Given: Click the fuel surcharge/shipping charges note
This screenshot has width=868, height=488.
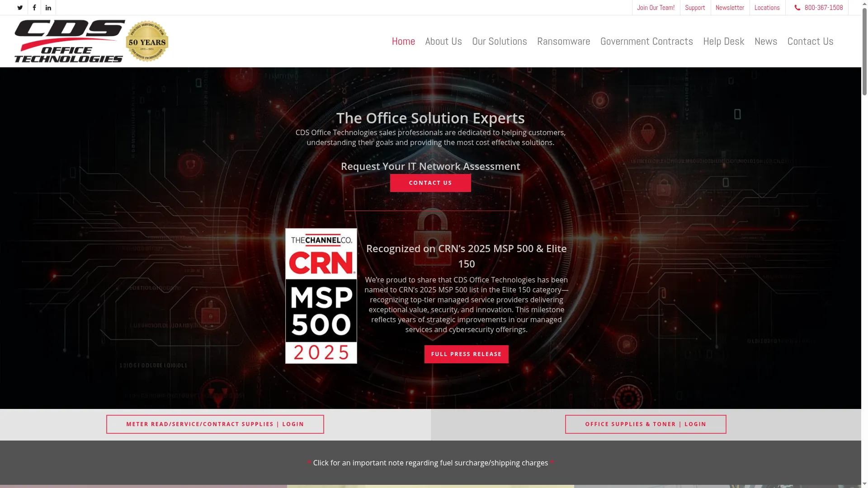Looking at the screenshot, I should coord(430,463).
